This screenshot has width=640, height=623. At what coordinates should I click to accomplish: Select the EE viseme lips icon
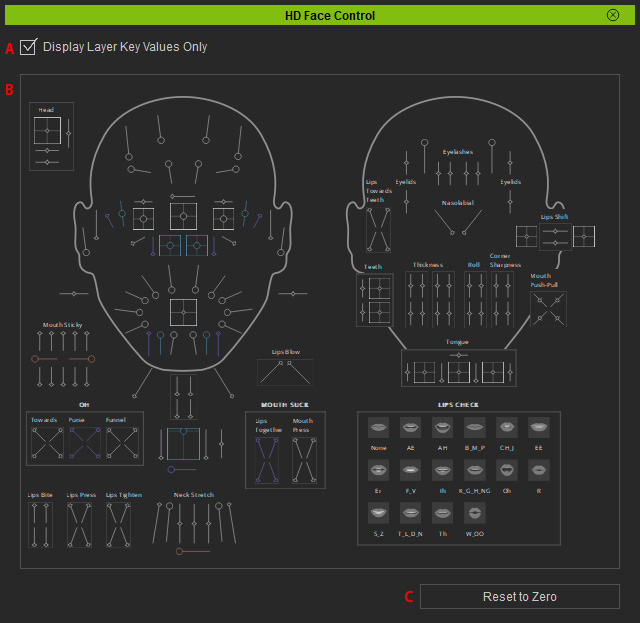[539, 427]
